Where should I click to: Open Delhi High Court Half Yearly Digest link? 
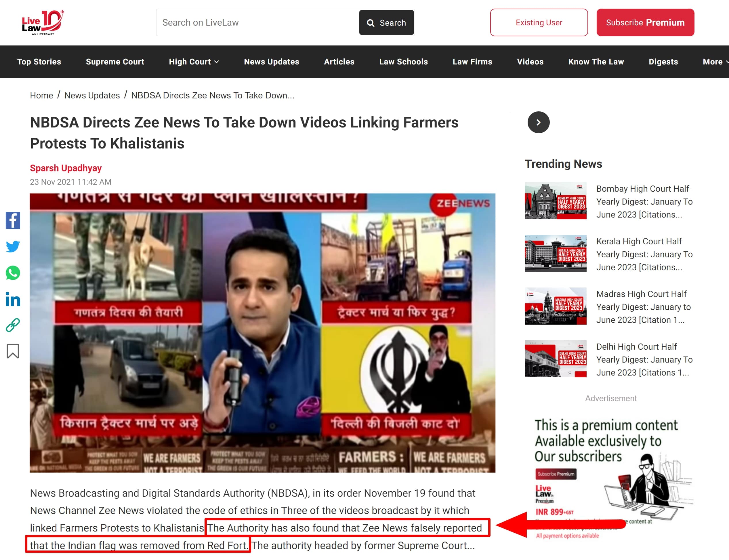click(x=644, y=360)
